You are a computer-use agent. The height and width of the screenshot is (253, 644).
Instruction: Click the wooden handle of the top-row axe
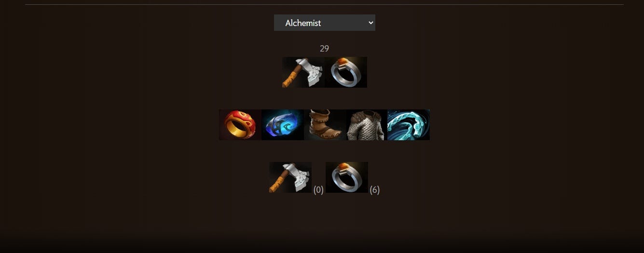click(290, 77)
